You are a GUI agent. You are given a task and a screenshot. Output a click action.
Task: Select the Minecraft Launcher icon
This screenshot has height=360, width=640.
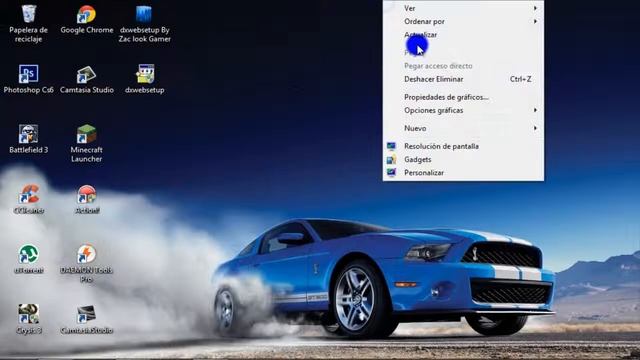[87, 144]
